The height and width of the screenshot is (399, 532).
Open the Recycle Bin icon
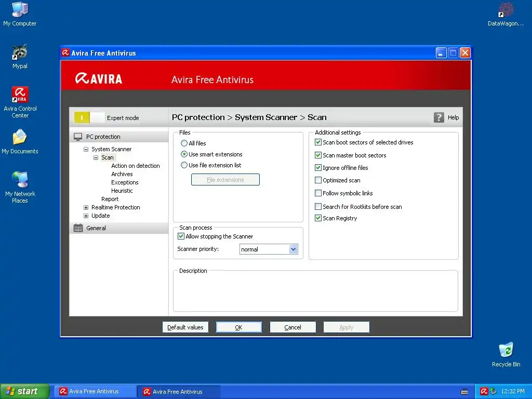pyautogui.click(x=506, y=354)
